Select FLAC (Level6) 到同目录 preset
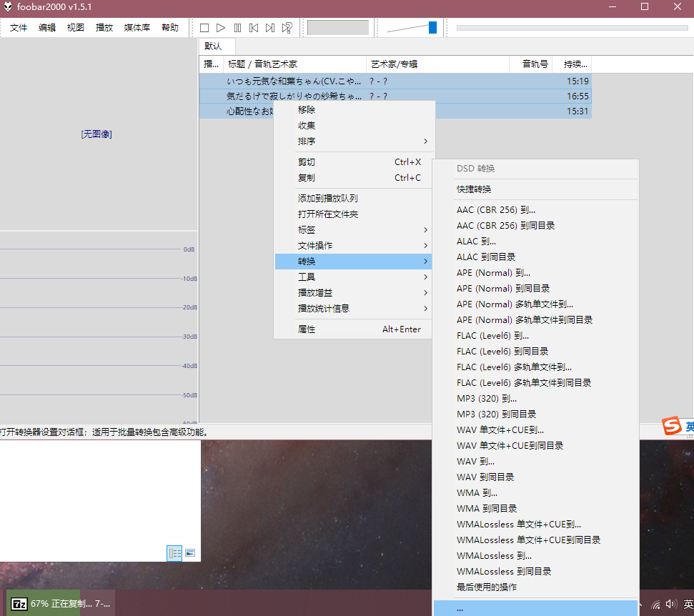Image resolution: width=694 pixels, height=616 pixels. pos(535,352)
